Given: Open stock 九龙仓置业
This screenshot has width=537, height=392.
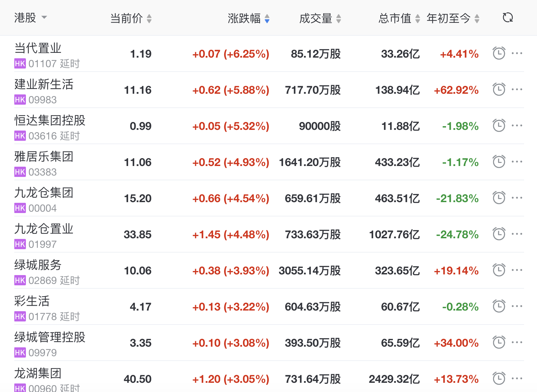Looking at the screenshot, I should pyautogui.click(x=44, y=229).
